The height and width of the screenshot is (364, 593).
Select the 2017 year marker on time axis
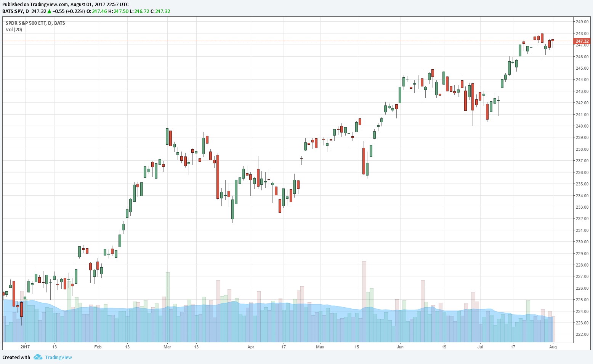pos(25,347)
